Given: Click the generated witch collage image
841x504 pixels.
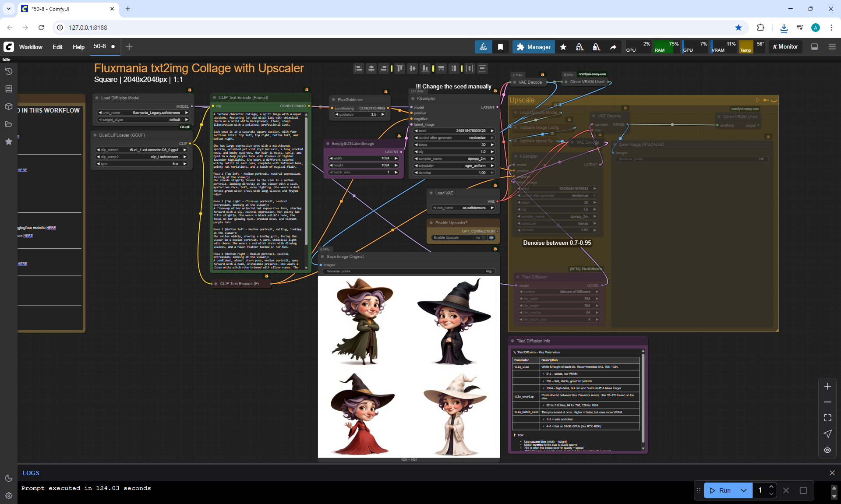Looking at the screenshot, I should [x=409, y=367].
